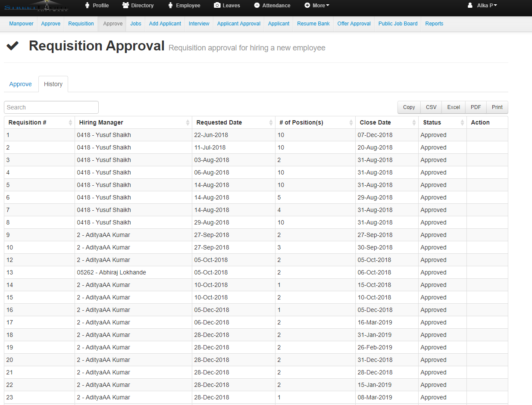Image resolution: width=532 pixels, height=405 pixels.
Task: Open the Resume Bank link
Action: point(313,24)
